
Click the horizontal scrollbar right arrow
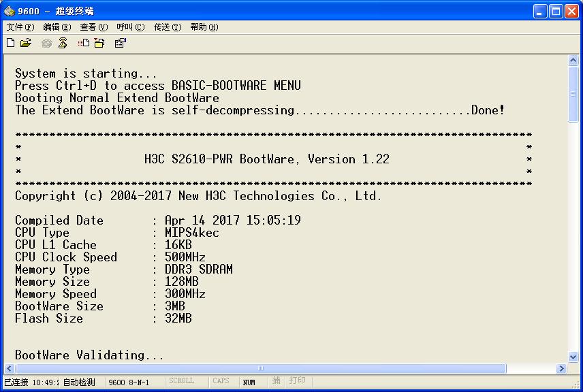click(x=561, y=369)
